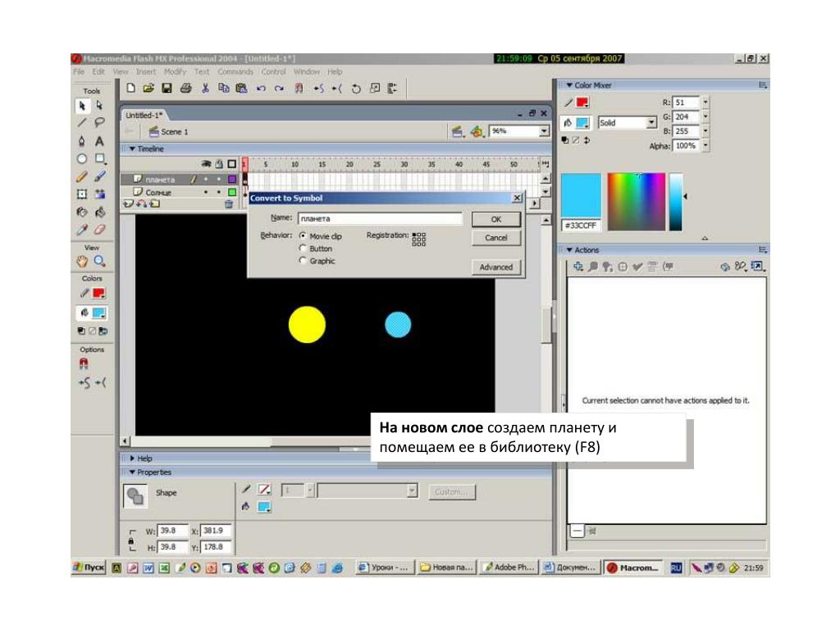Open the Solid fill style dropdown

point(651,123)
